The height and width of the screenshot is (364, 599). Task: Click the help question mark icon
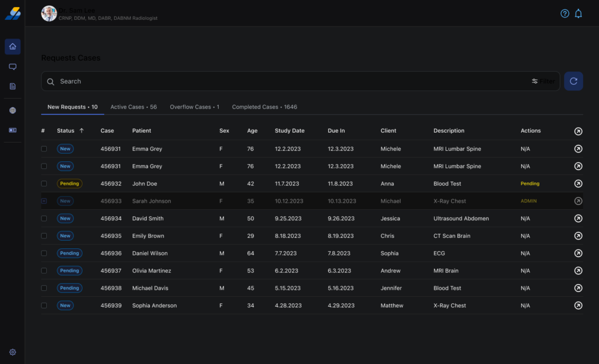coord(564,13)
